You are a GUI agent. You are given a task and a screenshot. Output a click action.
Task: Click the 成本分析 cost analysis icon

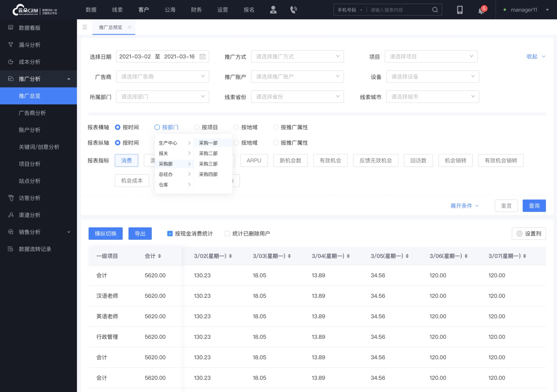pyautogui.click(x=11, y=61)
